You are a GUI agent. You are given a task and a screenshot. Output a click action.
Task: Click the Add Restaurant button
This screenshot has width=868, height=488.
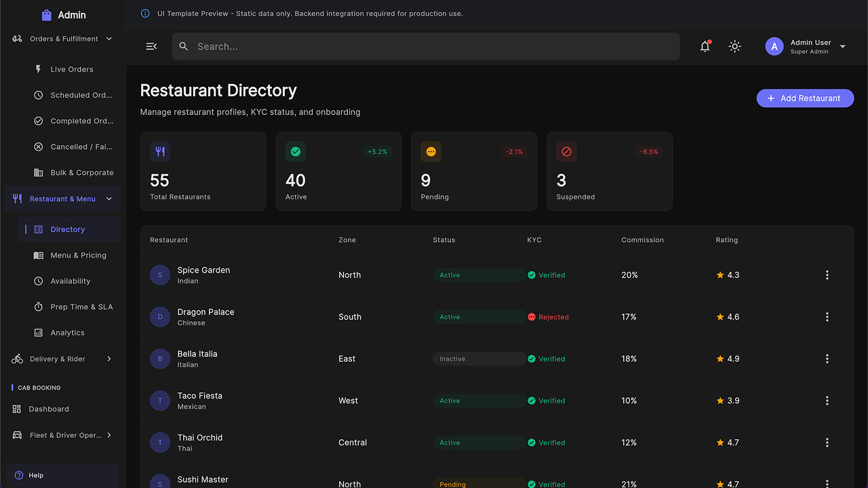(805, 98)
